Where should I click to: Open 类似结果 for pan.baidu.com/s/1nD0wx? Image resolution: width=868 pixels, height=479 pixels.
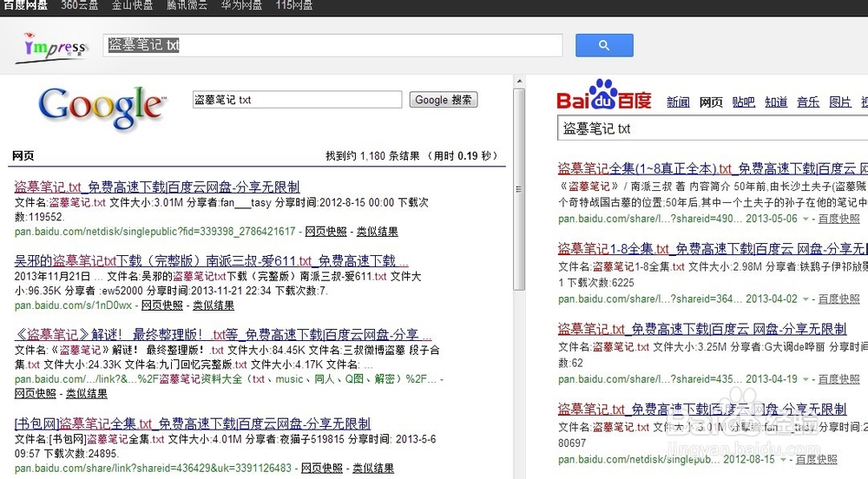(214, 305)
